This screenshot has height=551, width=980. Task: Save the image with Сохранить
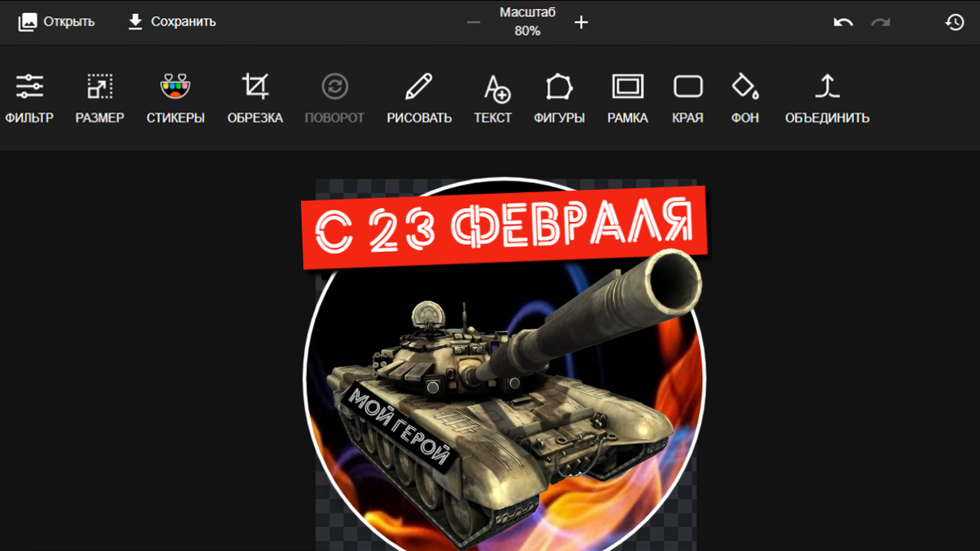[170, 21]
